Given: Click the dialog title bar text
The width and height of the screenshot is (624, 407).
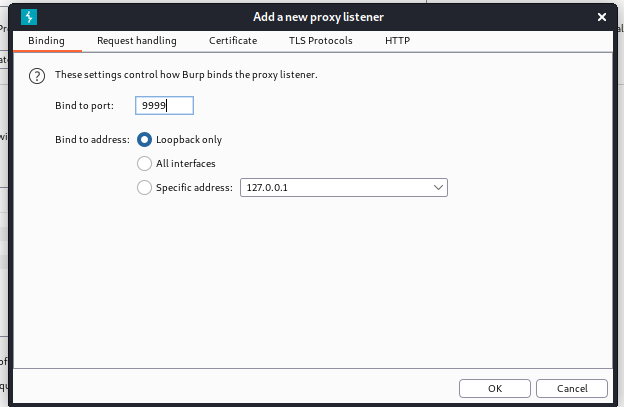Looking at the screenshot, I should (x=318, y=17).
